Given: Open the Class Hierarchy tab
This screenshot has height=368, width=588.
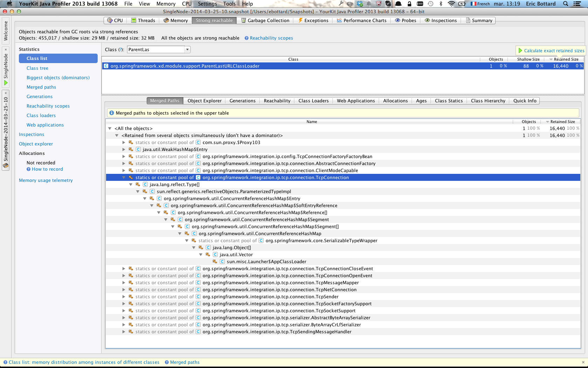Looking at the screenshot, I should point(488,101).
